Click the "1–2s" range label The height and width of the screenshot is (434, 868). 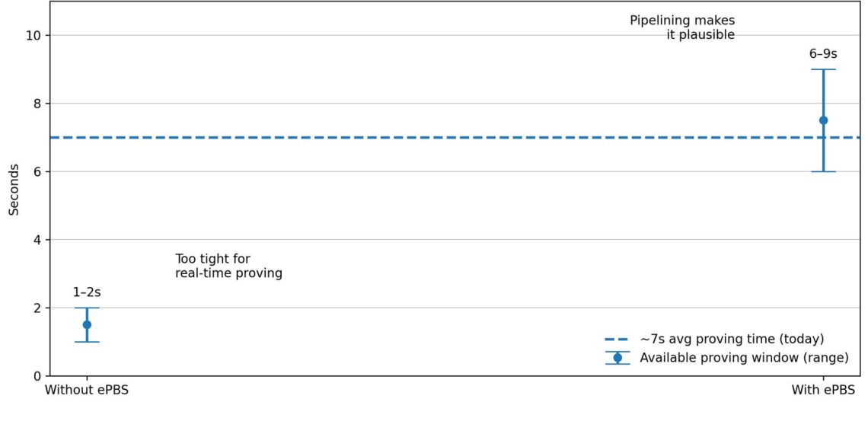87,292
